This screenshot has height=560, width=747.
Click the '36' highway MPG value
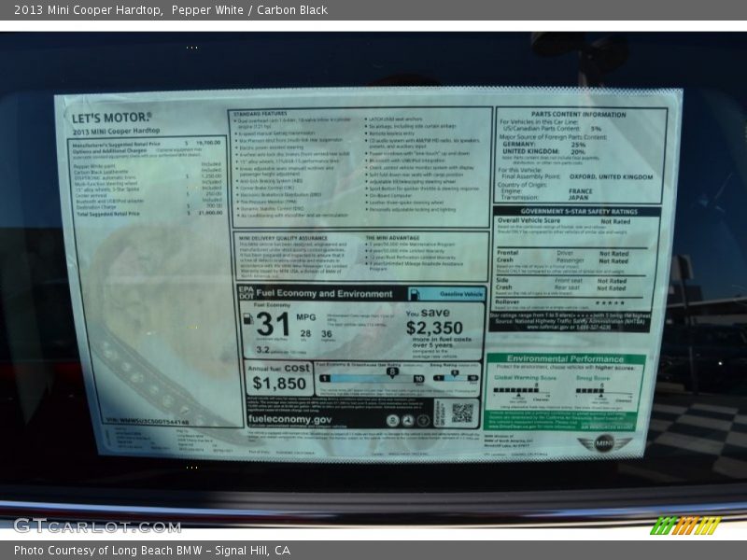[326, 334]
